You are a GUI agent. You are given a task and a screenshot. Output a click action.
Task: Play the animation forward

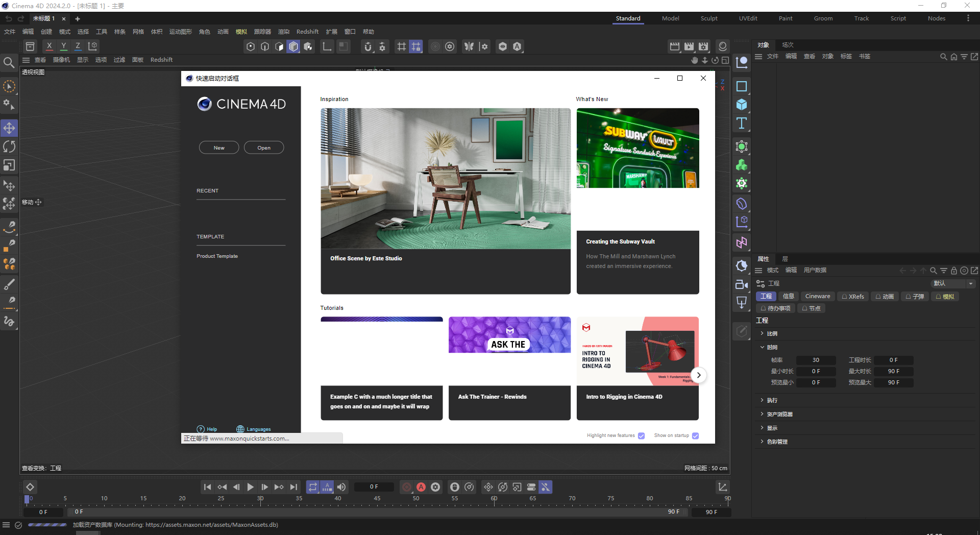tap(250, 487)
